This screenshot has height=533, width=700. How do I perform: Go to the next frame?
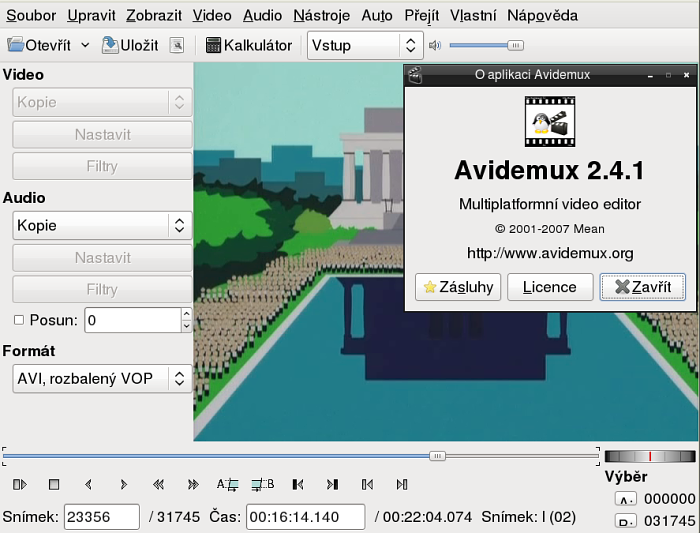click(x=123, y=484)
